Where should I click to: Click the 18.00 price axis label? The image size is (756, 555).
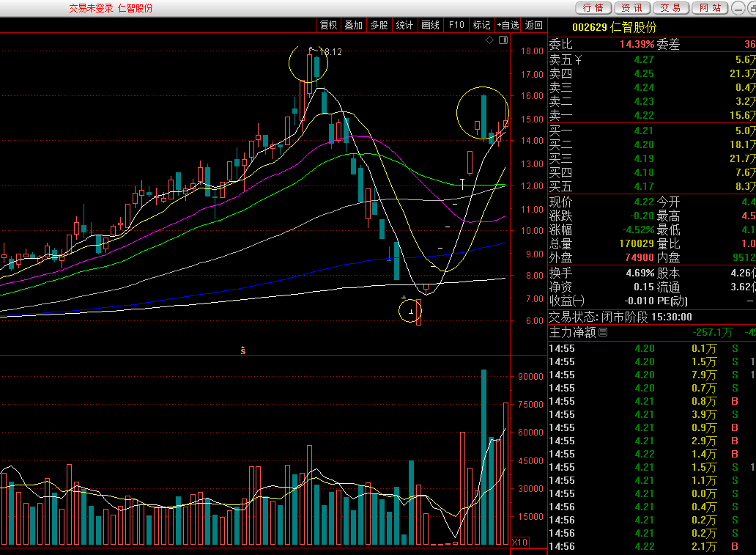tap(532, 51)
